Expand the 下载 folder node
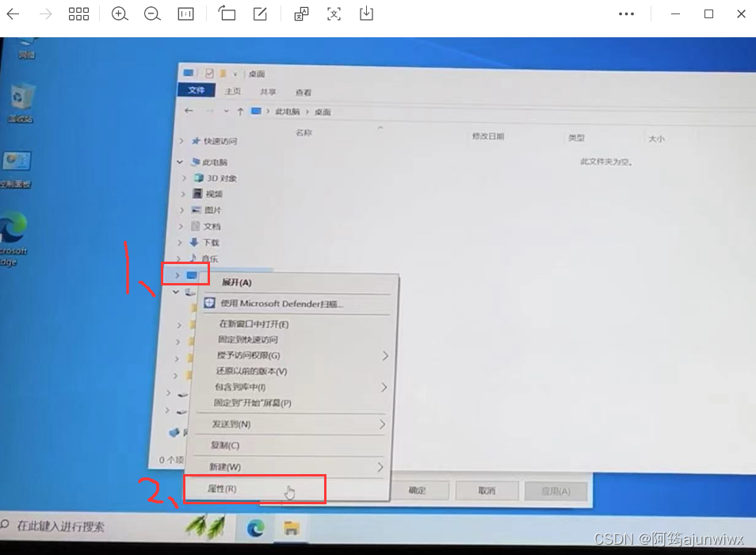 180,242
